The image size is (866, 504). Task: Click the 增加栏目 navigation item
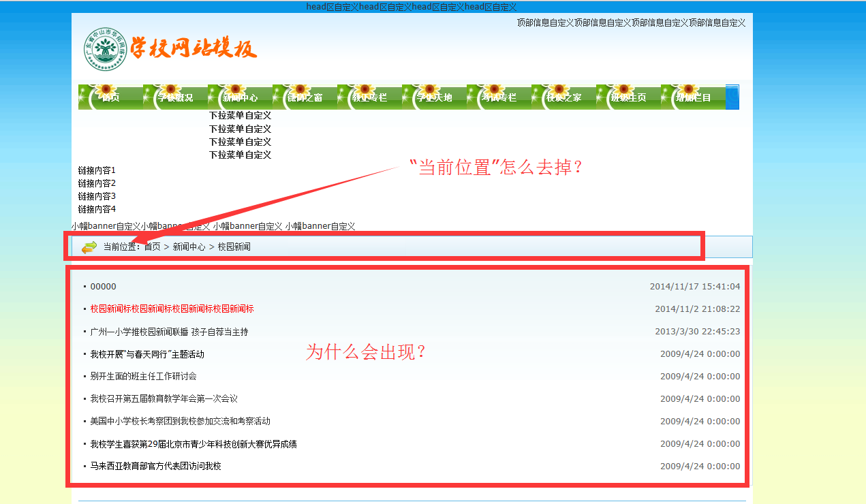click(x=693, y=97)
